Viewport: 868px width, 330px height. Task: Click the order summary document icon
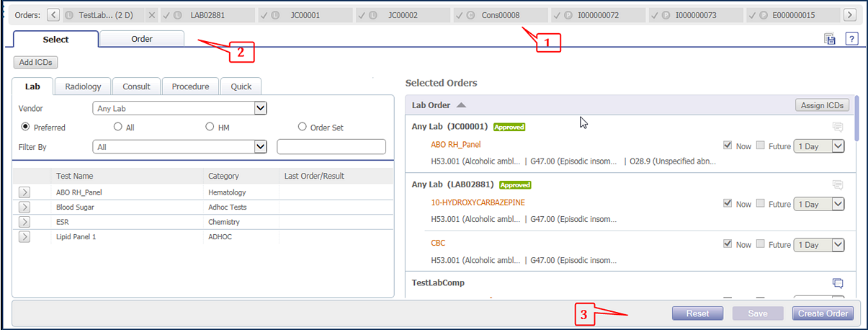pyautogui.click(x=830, y=39)
